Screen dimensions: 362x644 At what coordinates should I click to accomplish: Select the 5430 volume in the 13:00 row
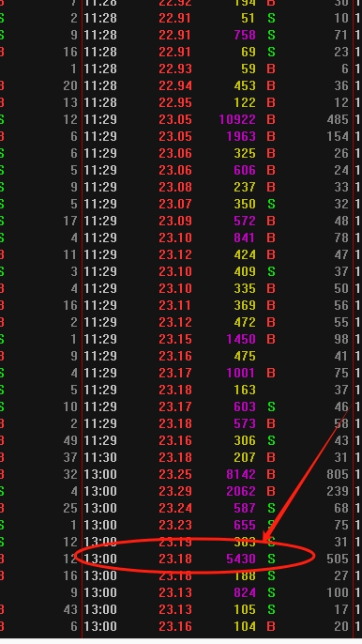coord(241,559)
